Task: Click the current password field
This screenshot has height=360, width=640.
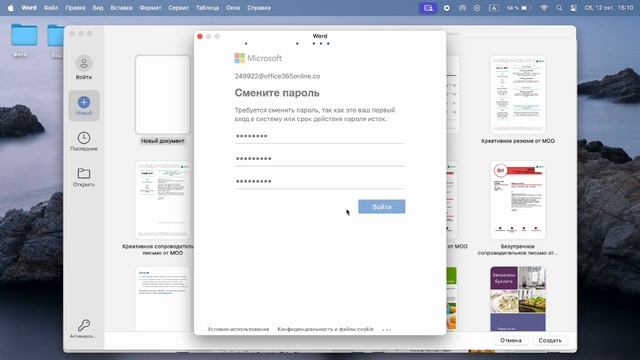Action: pos(320,136)
